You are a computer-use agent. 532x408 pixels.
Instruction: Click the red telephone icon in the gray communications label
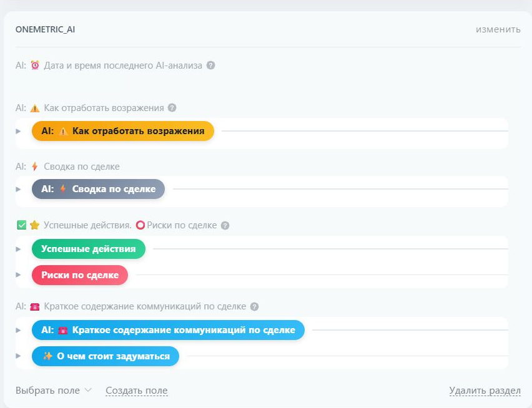click(34, 307)
